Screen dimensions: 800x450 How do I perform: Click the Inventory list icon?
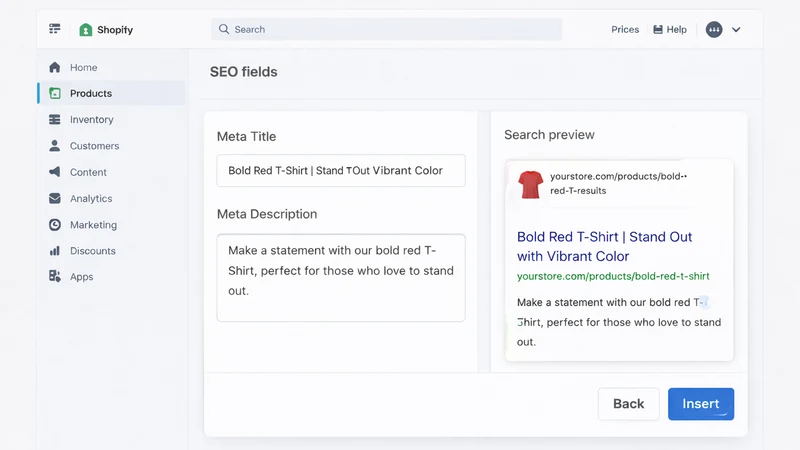pyautogui.click(x=55, y=119)
